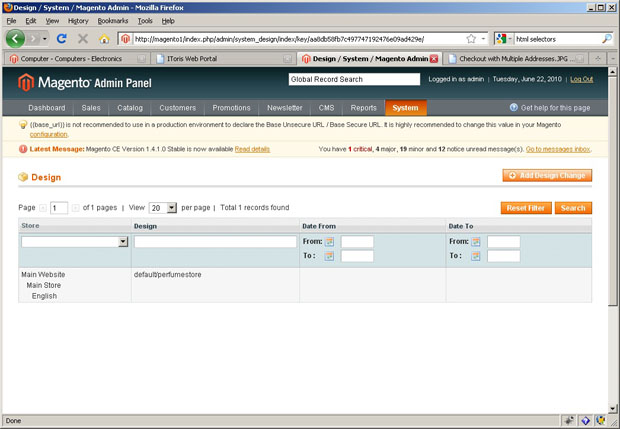This screenshot has height=429, width=620.
Task: Switch to Computer - Computers - Electronics tab
Action: click(77, 59)
